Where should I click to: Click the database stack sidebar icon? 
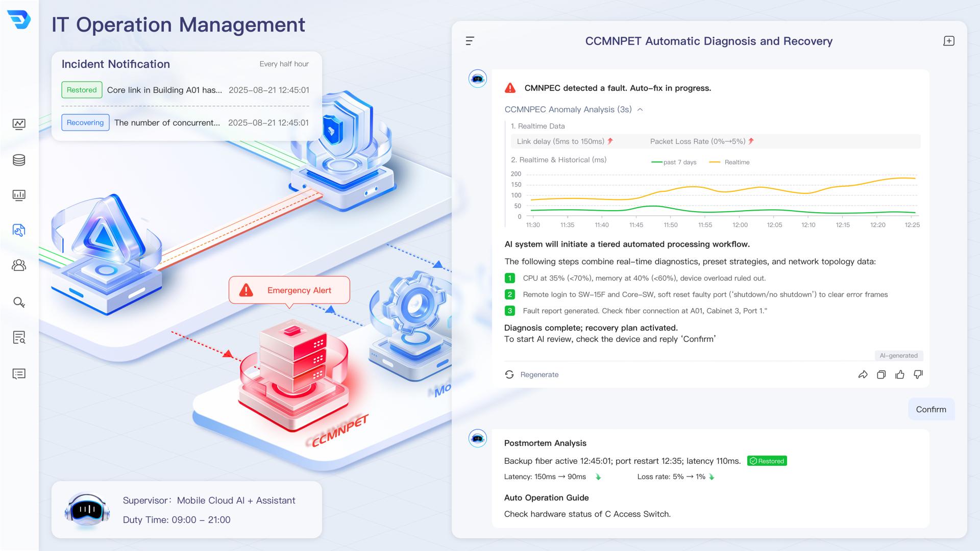(19, 160)
